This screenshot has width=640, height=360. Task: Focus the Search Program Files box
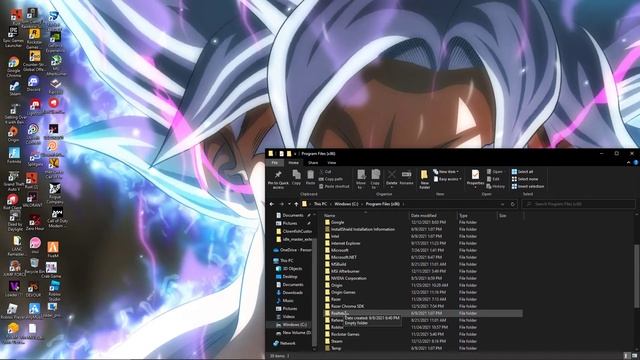[578, 204]
